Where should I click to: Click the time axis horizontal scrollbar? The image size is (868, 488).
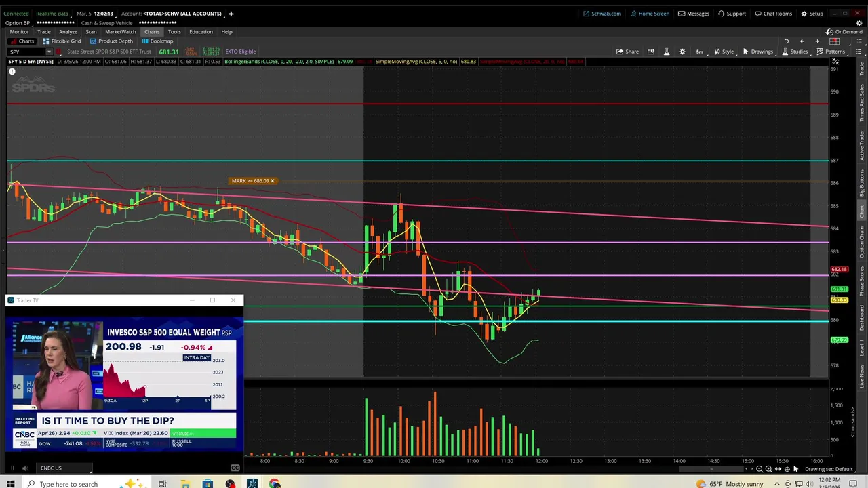point(712,468)
